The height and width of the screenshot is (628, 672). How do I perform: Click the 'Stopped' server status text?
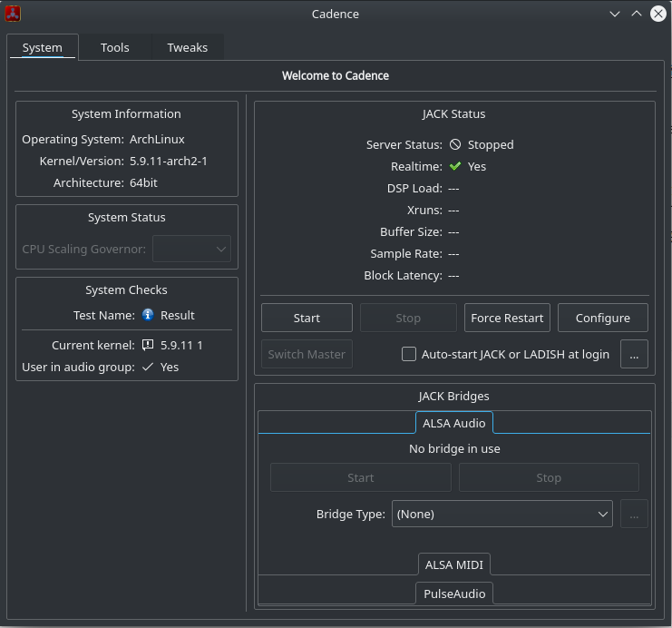click(491, 145)
